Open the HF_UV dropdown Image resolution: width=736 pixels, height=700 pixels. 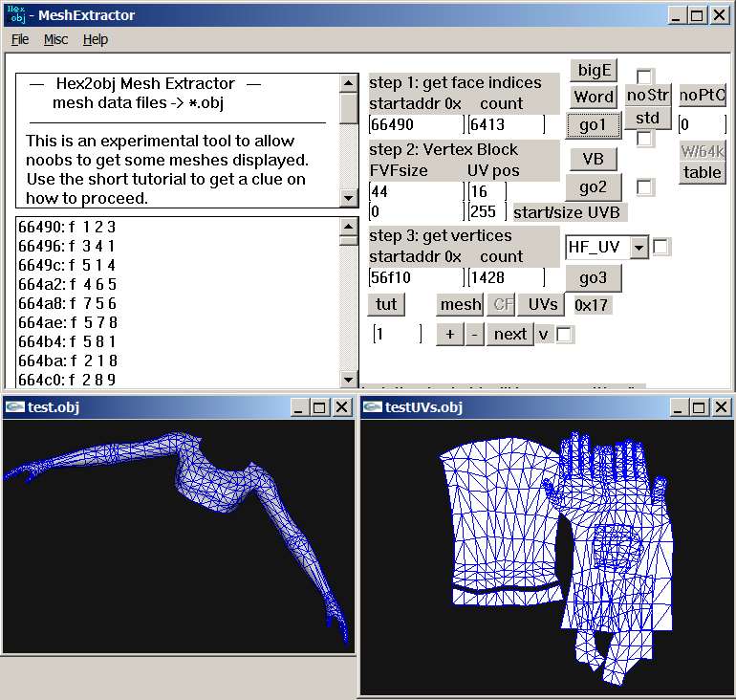[x=639, y=247]
